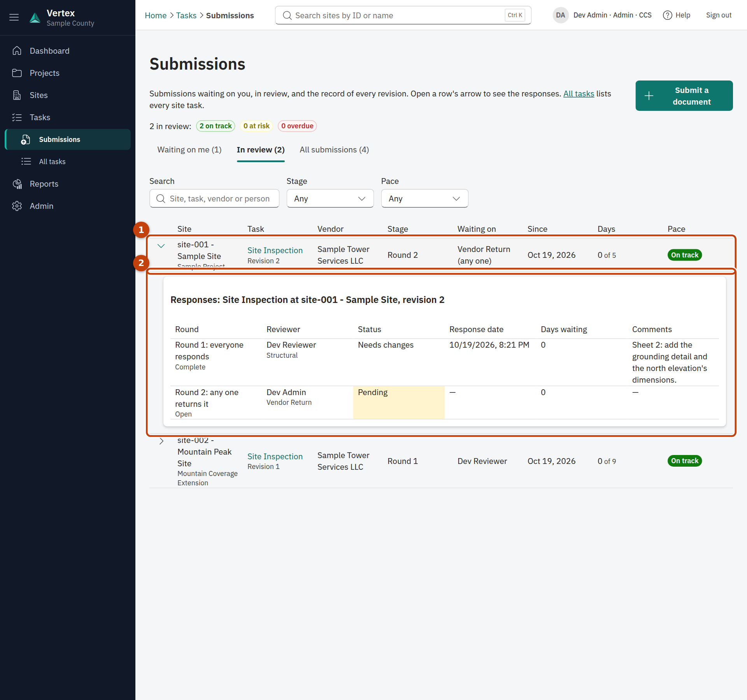Click the 0 at risk badge
Image resolution: width=747 pixels, height=700 pixels.
(x=256, y=126)
